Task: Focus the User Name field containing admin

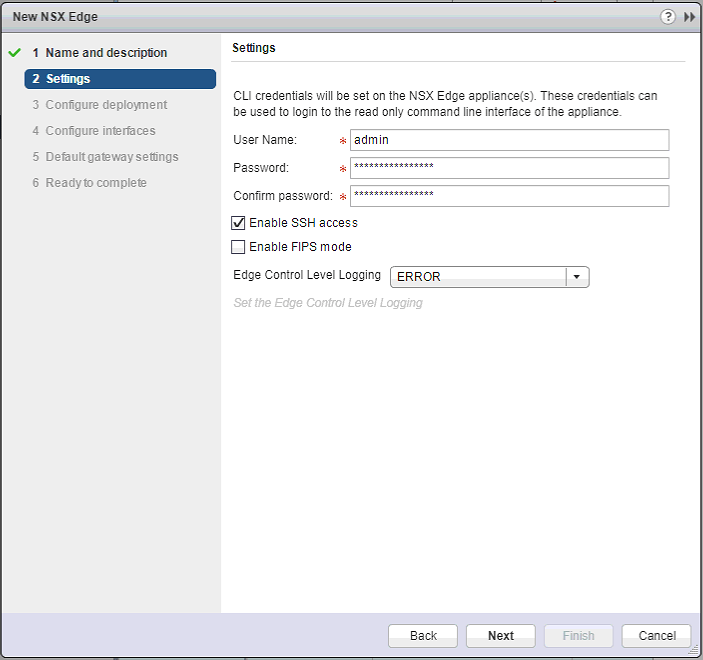Action: pyautogui.click(x=509, y=140)
